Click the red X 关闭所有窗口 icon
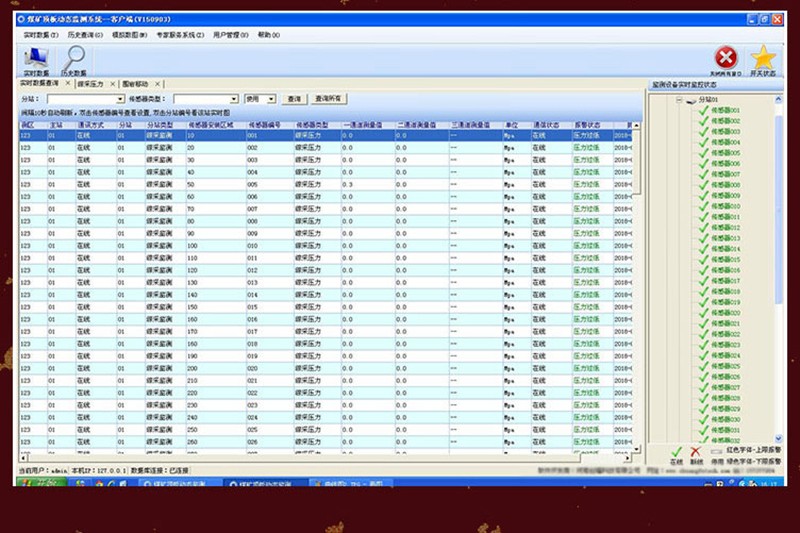This screenshot has height=533, width=800. point(727,57)
